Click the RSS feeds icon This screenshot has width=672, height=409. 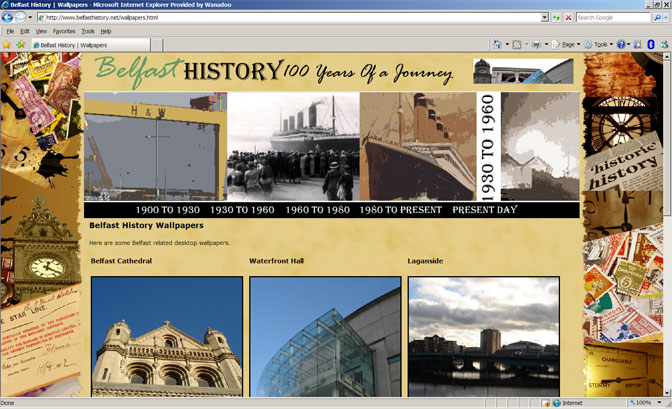click(x=517, y=45)
